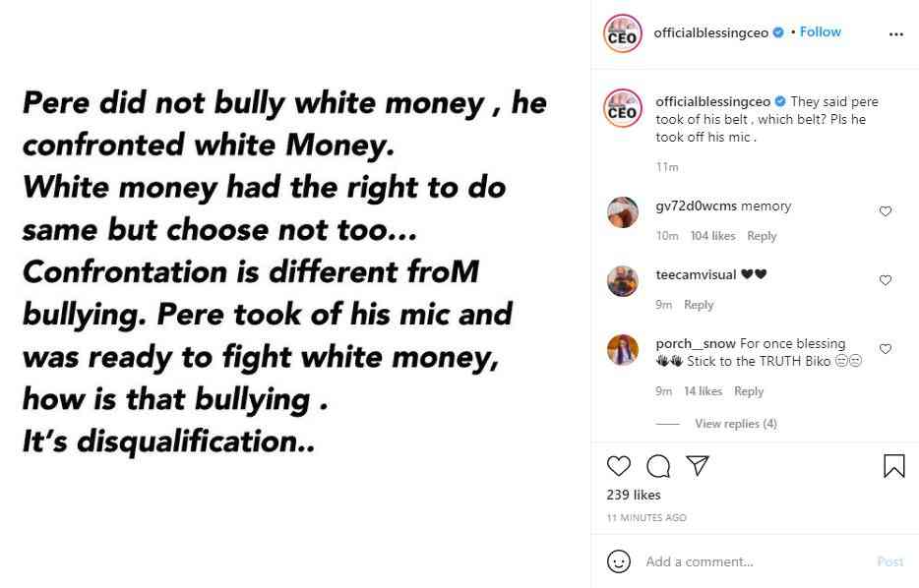Reply to gv72d0wcms's comment

(x=762, y=236)
